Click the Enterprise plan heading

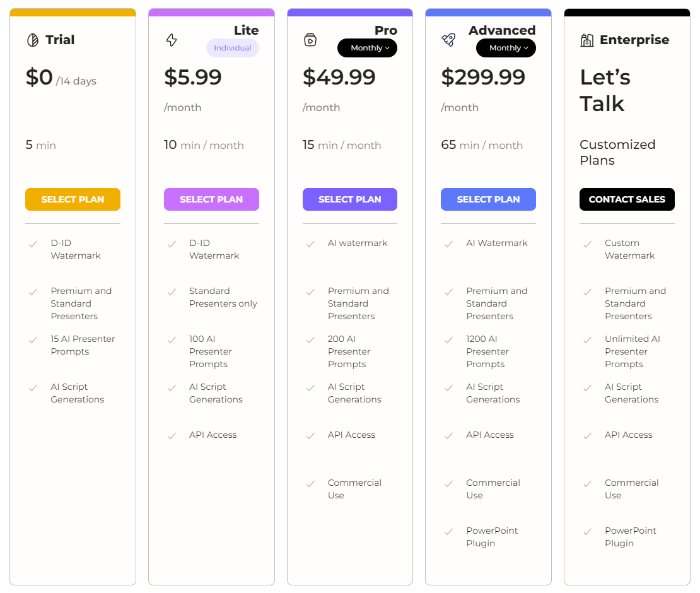point(634,40)
